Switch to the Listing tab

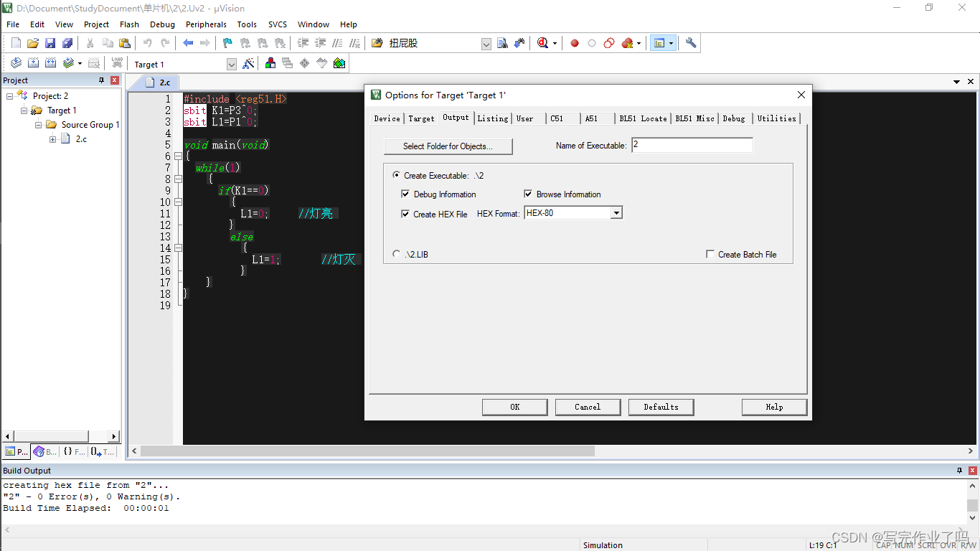point(493,118)
